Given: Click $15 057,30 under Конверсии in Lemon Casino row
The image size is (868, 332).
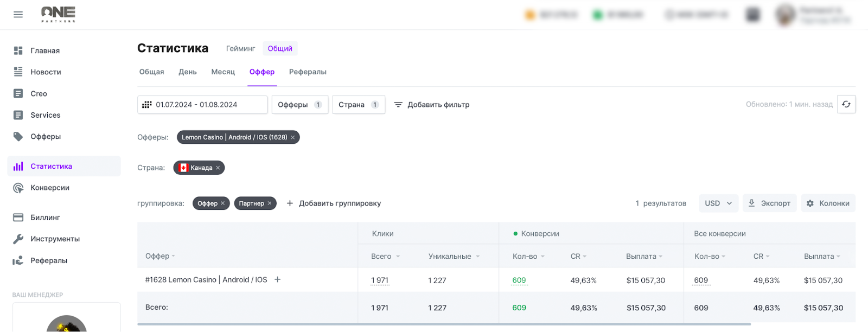Looking at the screenshot, I should pos(646,280).
